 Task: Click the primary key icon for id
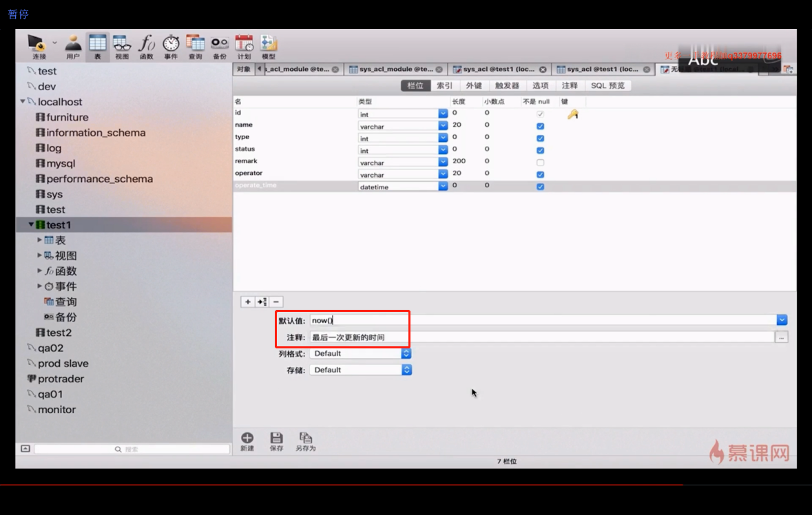point(572,114)
